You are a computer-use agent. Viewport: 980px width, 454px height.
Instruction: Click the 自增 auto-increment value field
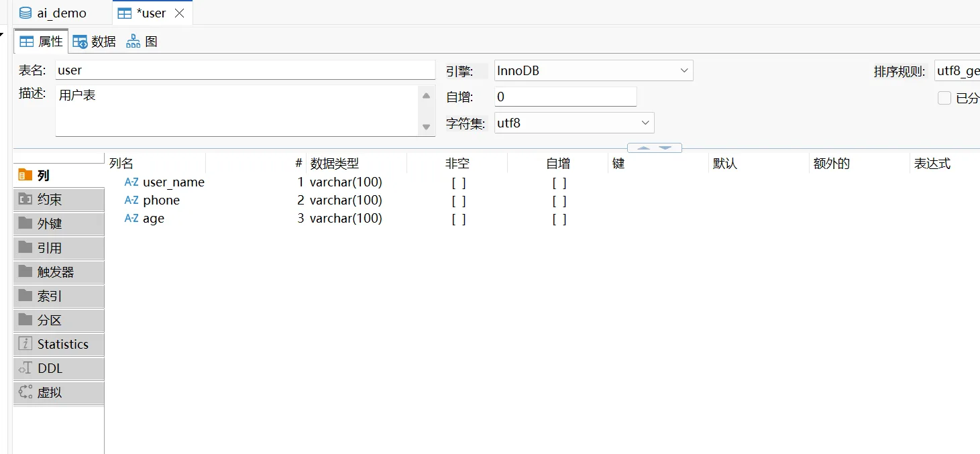pos(565,97)
